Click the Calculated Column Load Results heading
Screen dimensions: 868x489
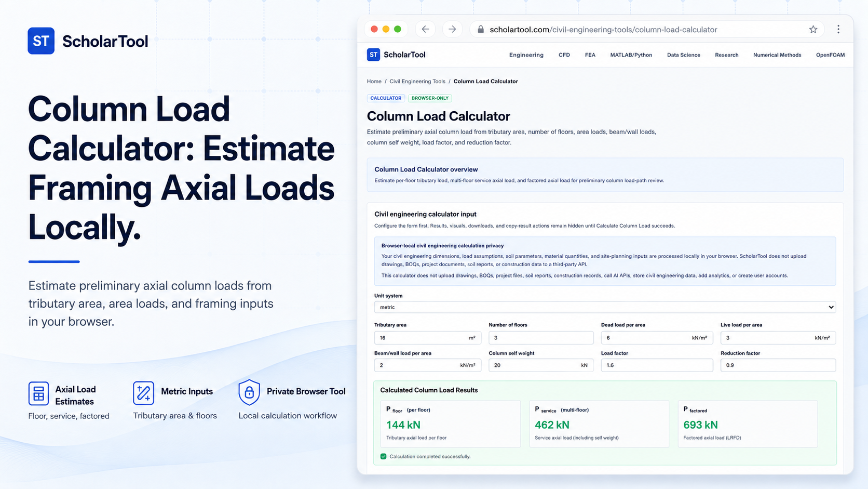429,390
